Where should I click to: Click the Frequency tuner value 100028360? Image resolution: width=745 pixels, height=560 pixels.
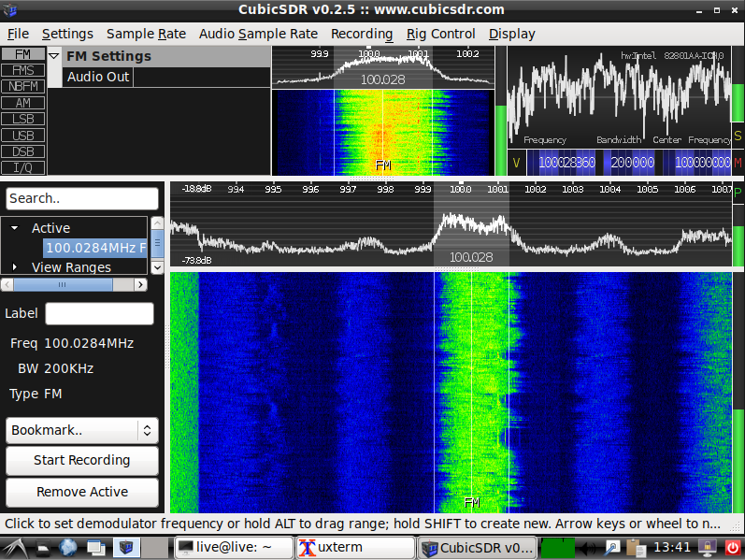tap(566, 163)
